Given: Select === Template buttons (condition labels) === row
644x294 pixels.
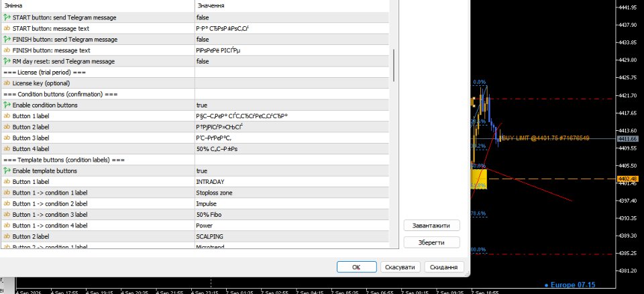Looking at the screenshot, I should pyautogui.click(x=195, y=160).
